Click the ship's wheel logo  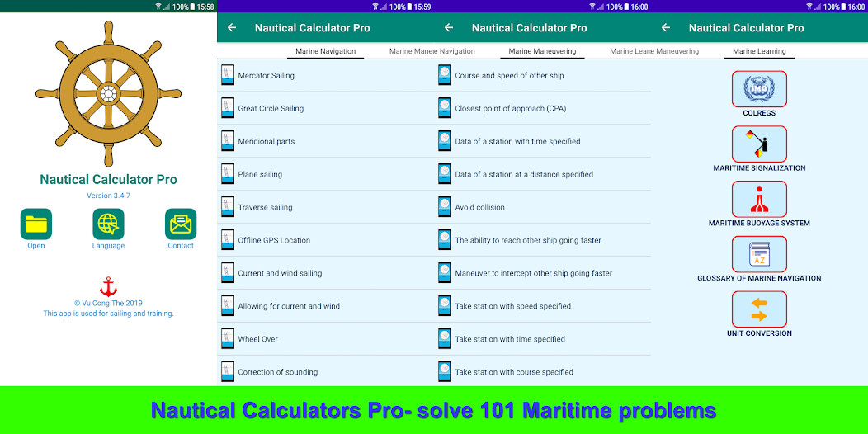(109, 93)
